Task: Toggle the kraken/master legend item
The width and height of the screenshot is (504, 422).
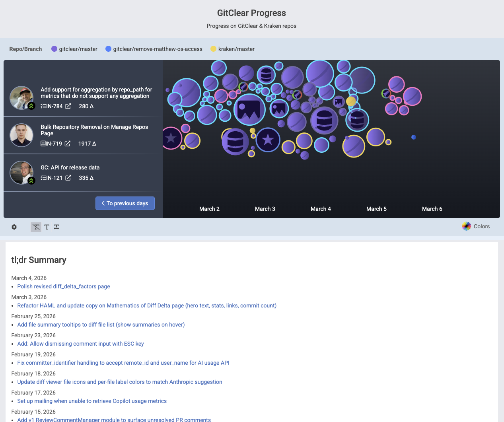Action: [x=233, y=49]
